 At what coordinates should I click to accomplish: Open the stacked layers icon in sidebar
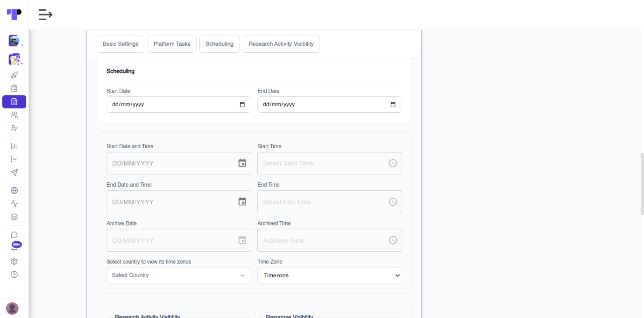point(14,217)
